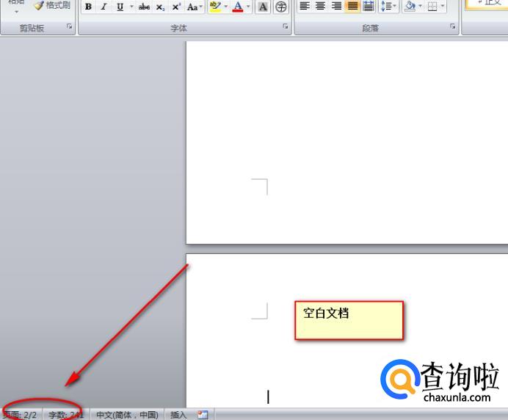Open the highlight color dropdown arrow

226,7
